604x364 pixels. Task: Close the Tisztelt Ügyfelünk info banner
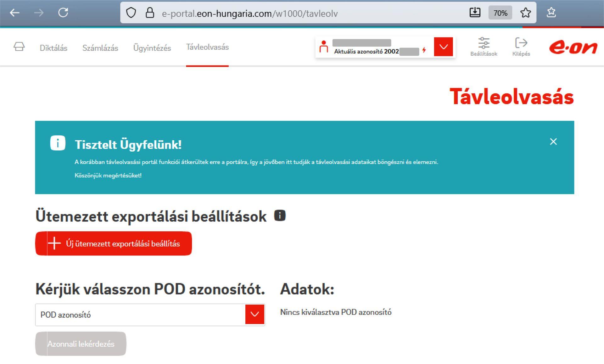553,142
